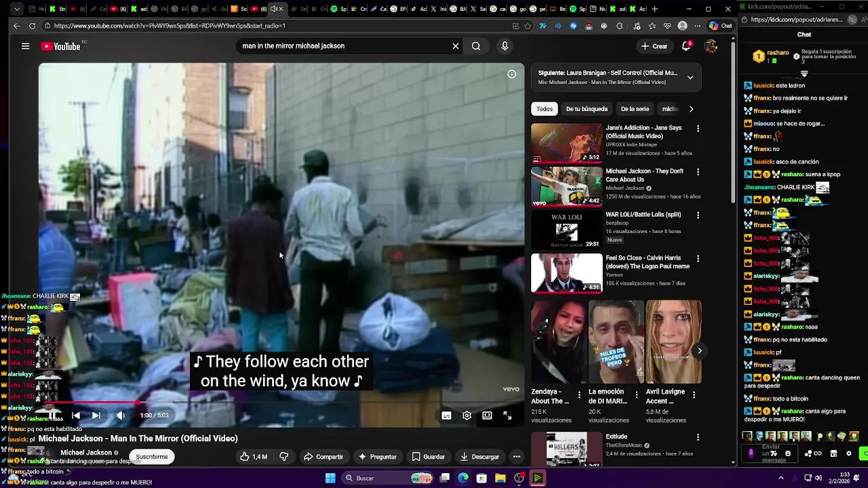
Task: Click the Preguntar button
Action: [x=377, y=457]
